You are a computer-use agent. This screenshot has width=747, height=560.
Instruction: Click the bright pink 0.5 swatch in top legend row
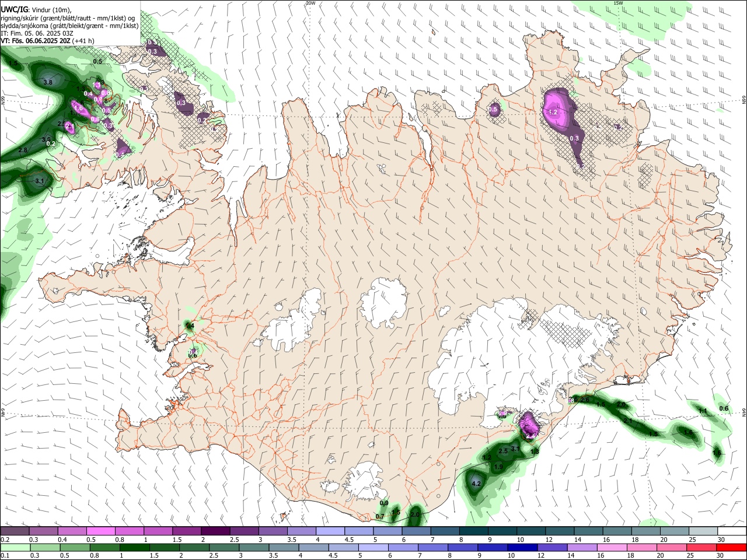pyautogui.click(x=100, y=531)
